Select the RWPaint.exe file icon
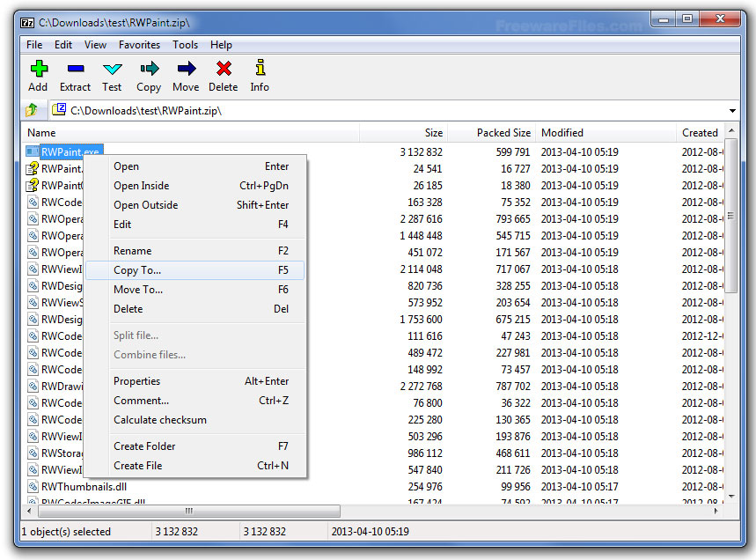The image size is (756, 560). point(33,151)
